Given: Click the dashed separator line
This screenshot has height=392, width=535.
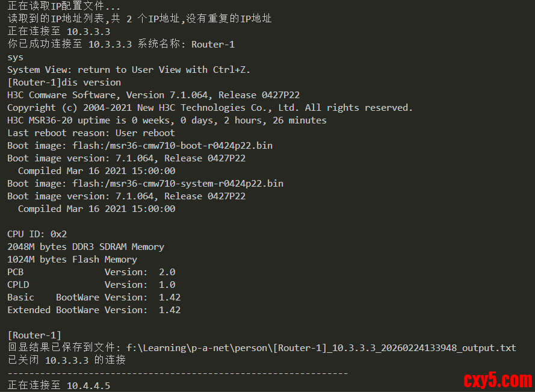Looking at the screenshot, I should [x=178, y=373].
